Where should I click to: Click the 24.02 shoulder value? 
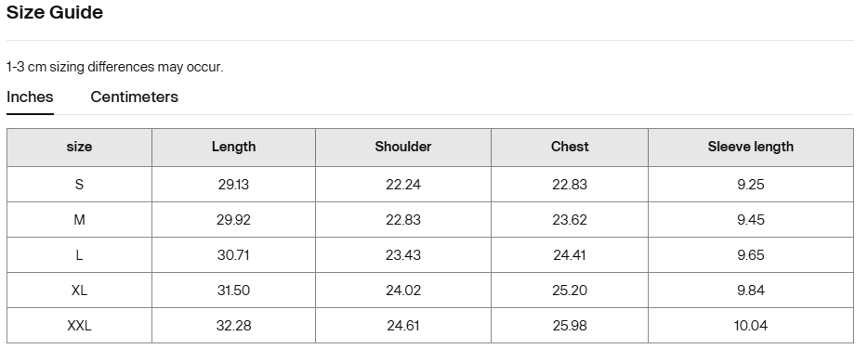(403, 291)
